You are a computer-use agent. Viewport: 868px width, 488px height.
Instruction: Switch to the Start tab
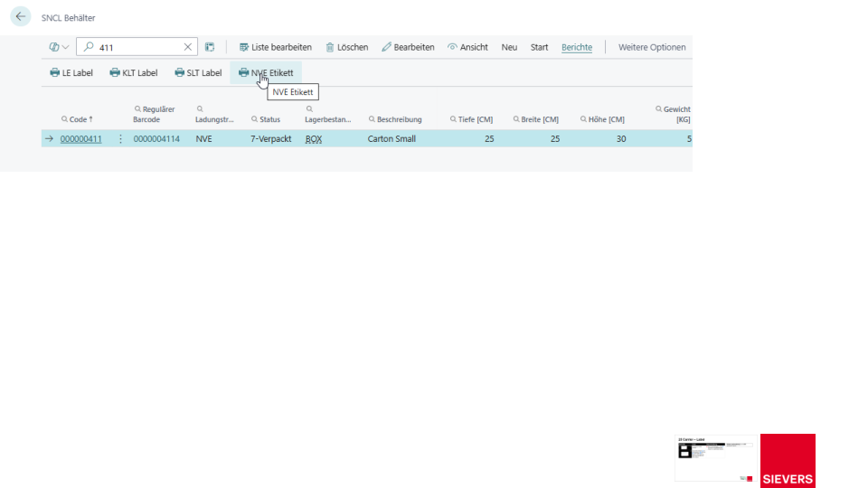point(539,47)
